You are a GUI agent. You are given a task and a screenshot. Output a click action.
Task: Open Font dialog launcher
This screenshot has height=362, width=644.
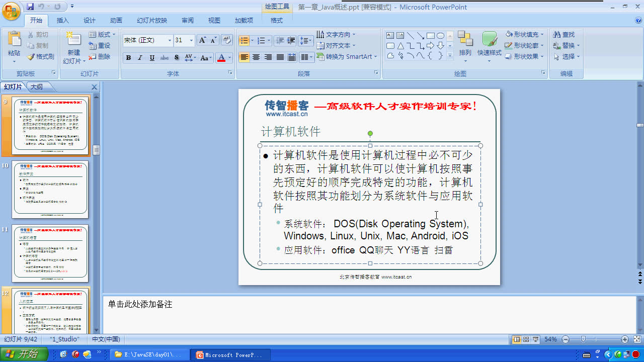click(x=230, y=73)
